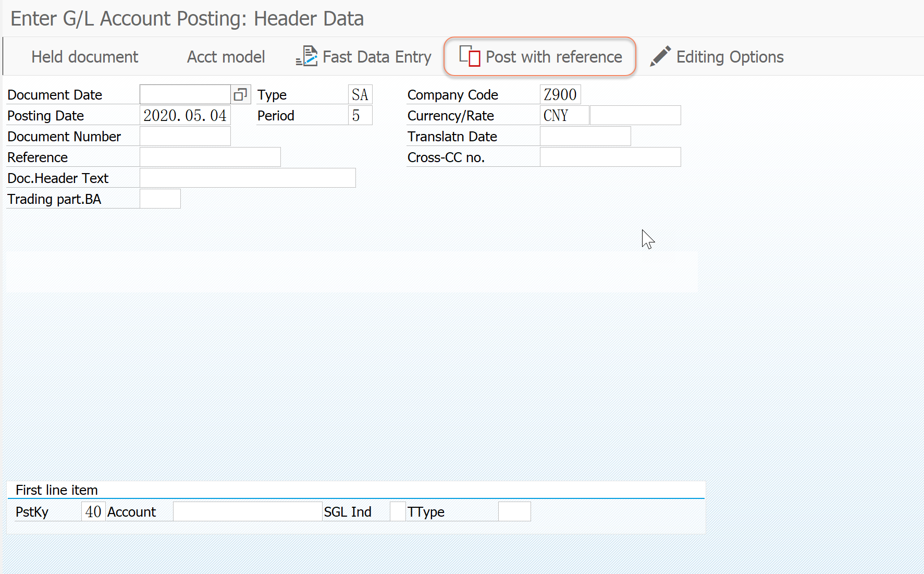
Task: Activate Post with reference
Action: pyautogui.click(x=552, y=56)
